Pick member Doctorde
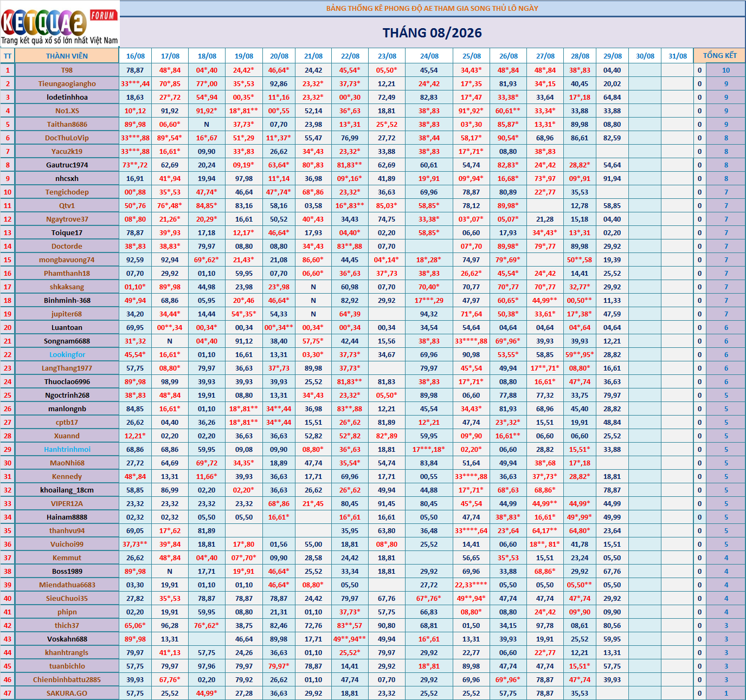Screen dimensions: 746x700 67,246
